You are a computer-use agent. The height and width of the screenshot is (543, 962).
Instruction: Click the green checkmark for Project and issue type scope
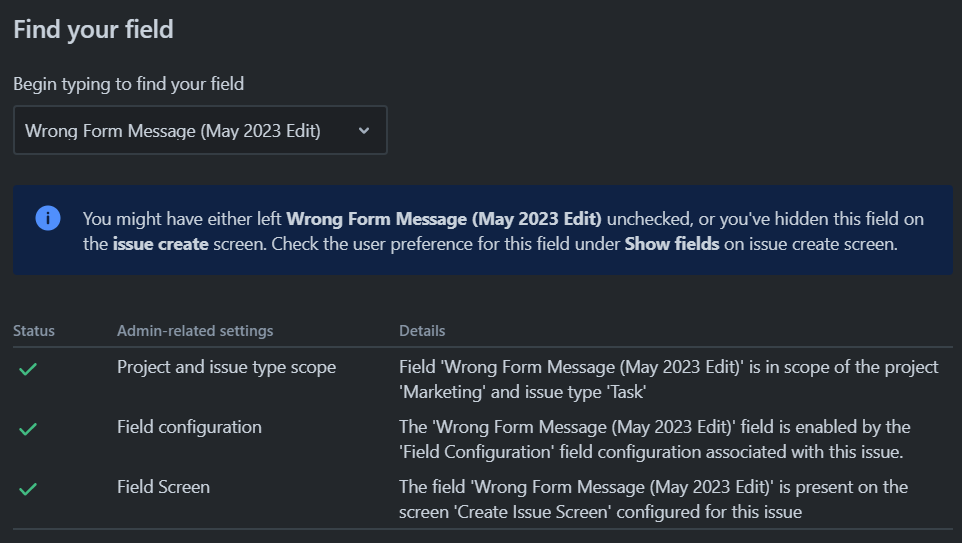tap(28, 369)
